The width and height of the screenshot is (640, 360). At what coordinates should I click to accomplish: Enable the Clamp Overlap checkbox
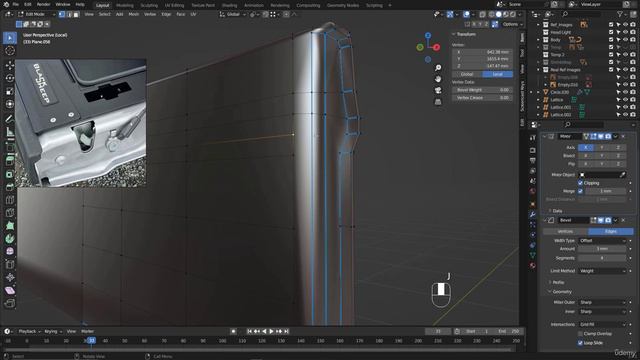coord(580,334)
